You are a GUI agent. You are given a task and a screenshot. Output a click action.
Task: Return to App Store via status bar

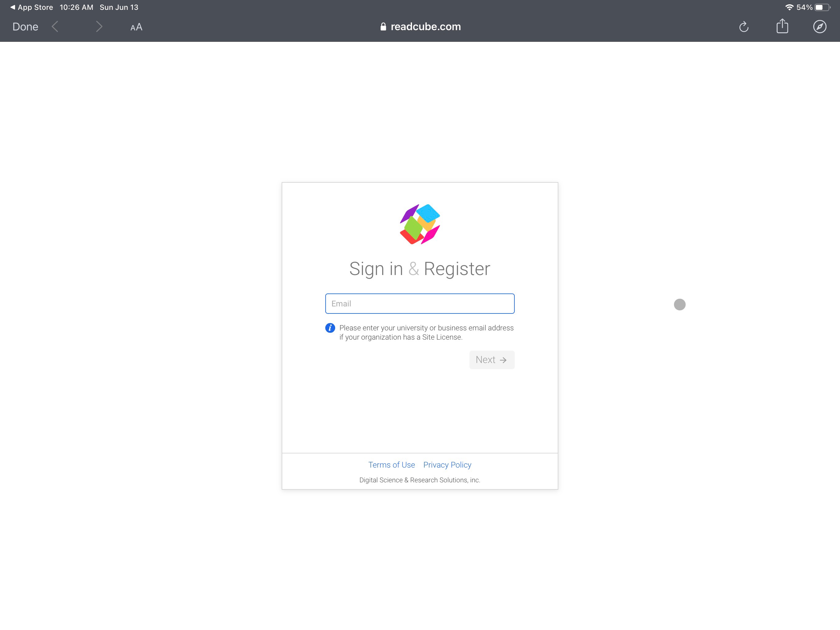click(x=32, y=7)
